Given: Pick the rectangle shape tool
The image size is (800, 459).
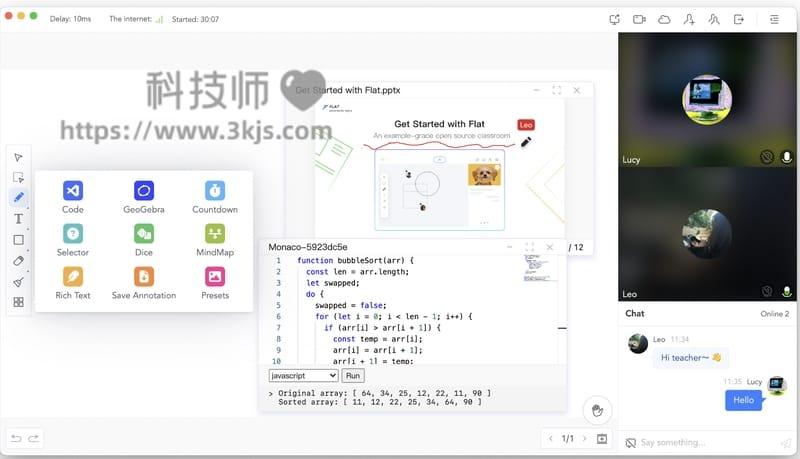Looking at the screenshot, I should click(18, 240).
